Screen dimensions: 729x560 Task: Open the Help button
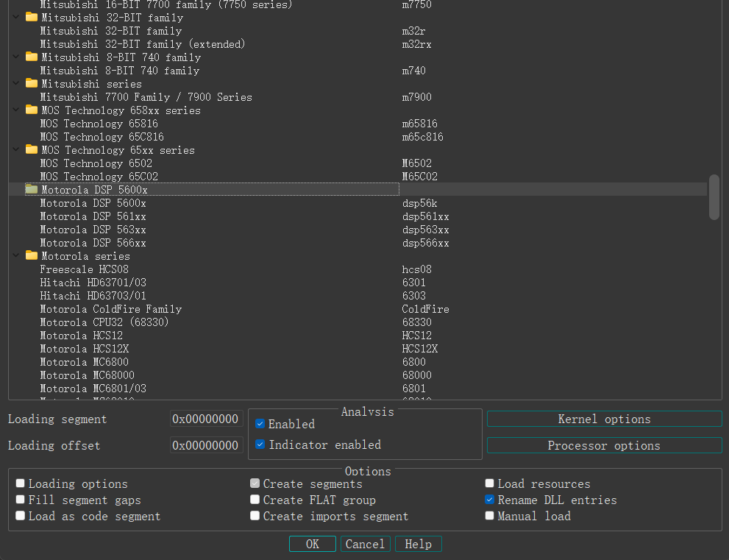point(419,545)
